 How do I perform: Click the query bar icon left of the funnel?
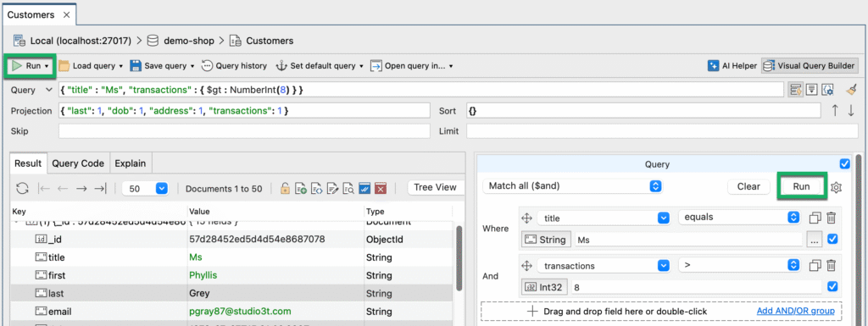coord(796,90)
